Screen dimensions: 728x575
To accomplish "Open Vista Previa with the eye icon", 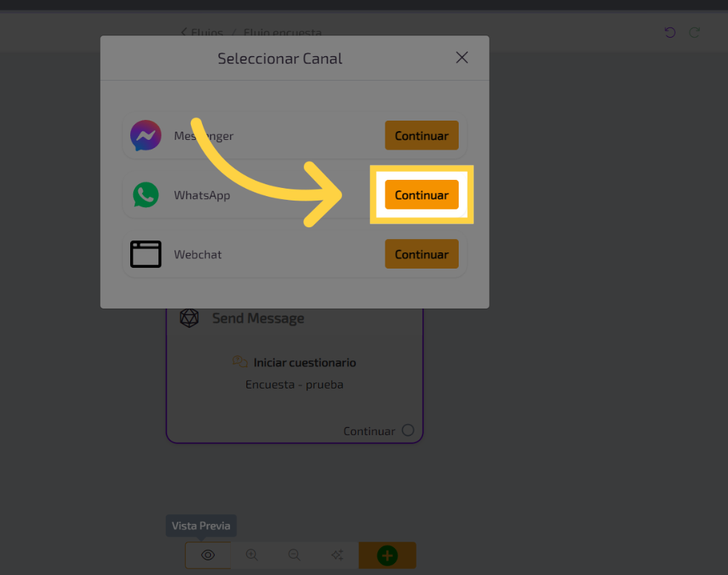I will tap(208, 555).
